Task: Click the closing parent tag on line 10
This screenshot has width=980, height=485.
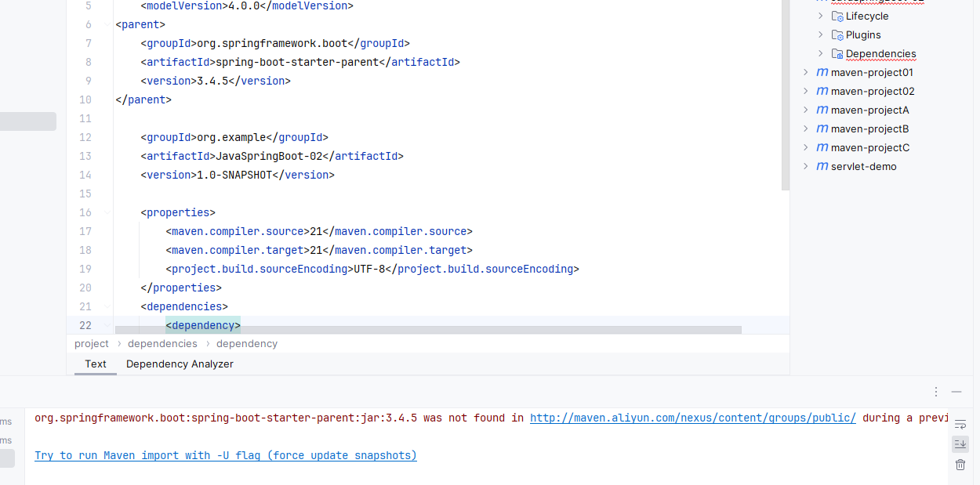Action: 143,100
